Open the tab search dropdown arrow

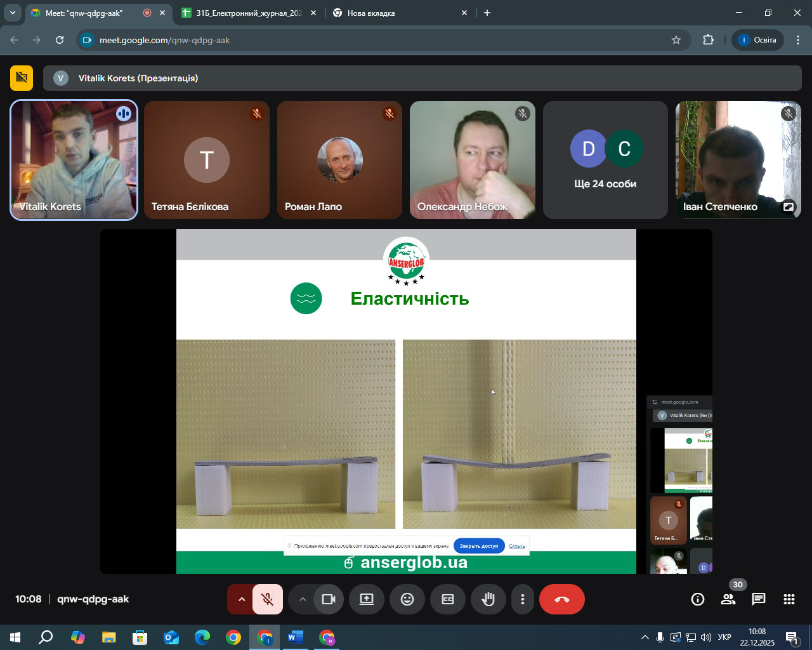12,13
